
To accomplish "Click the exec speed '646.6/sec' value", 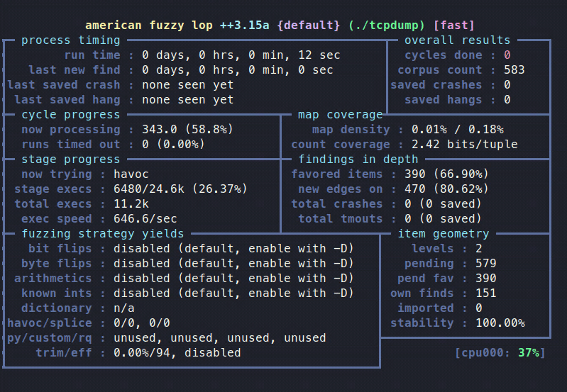I will (145, 219).
